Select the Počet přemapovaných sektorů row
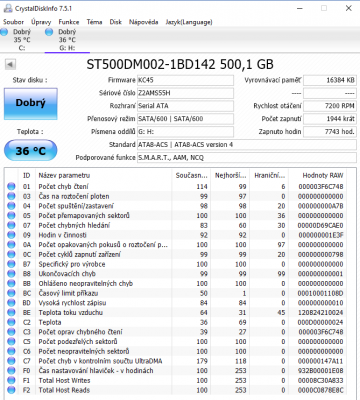This screenshot has height=400, width=360. pyautogui.click(x=175, y=215)
